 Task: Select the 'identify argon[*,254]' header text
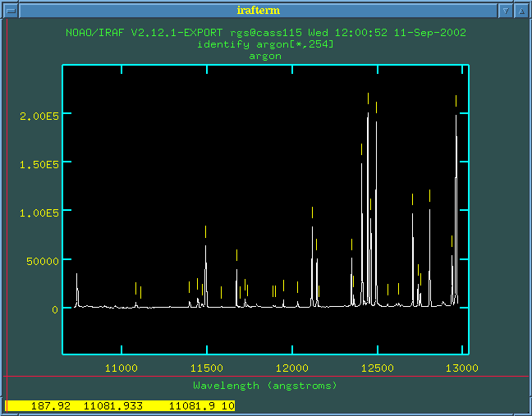pos(265,44)
